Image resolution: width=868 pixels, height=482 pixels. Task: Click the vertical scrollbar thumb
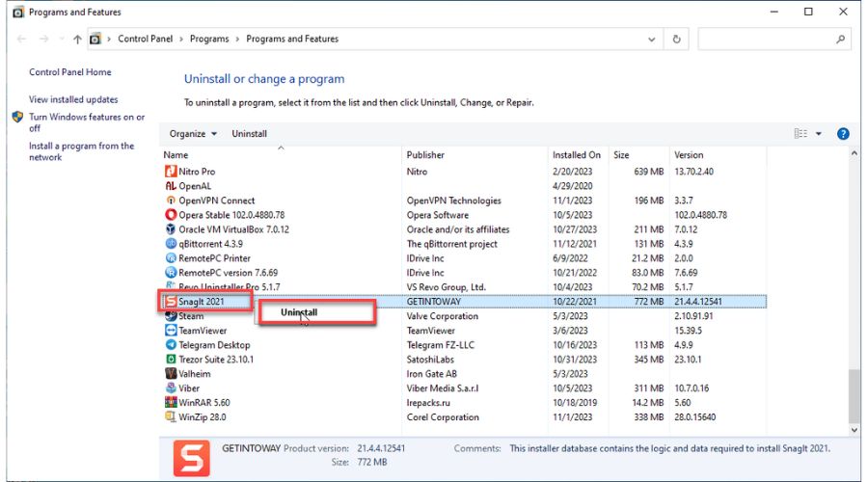pos(854,395)
